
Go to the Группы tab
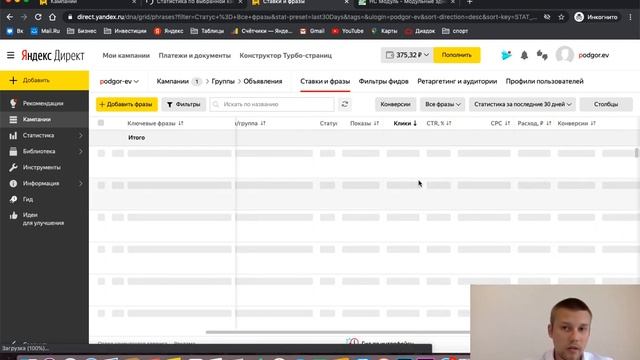(223, 82)
